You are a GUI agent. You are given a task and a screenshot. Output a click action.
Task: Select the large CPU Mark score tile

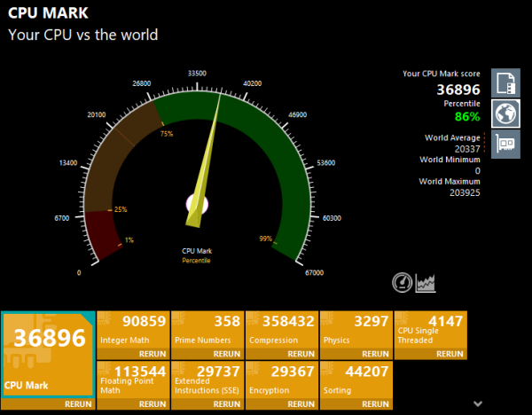pos(47,353)
